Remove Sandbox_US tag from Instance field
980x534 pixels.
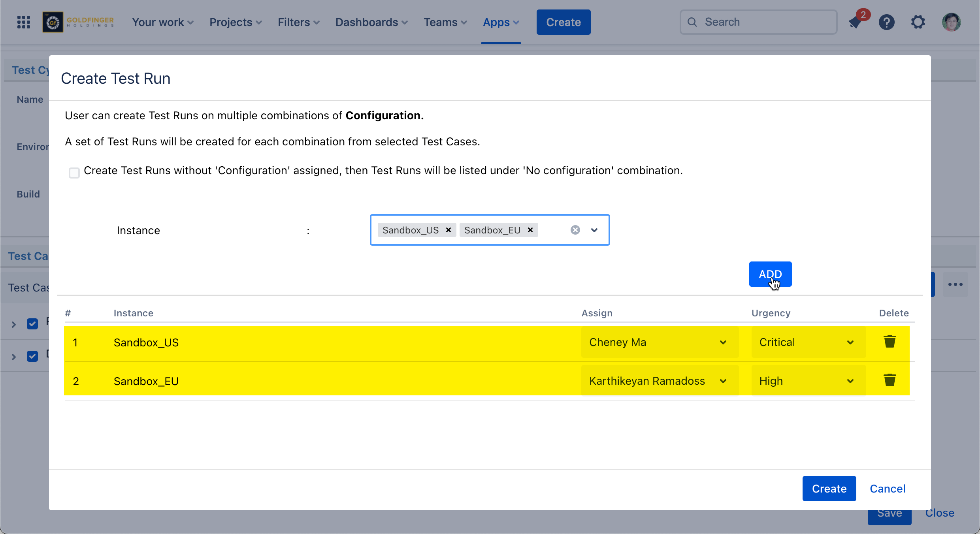click(449, 230)
